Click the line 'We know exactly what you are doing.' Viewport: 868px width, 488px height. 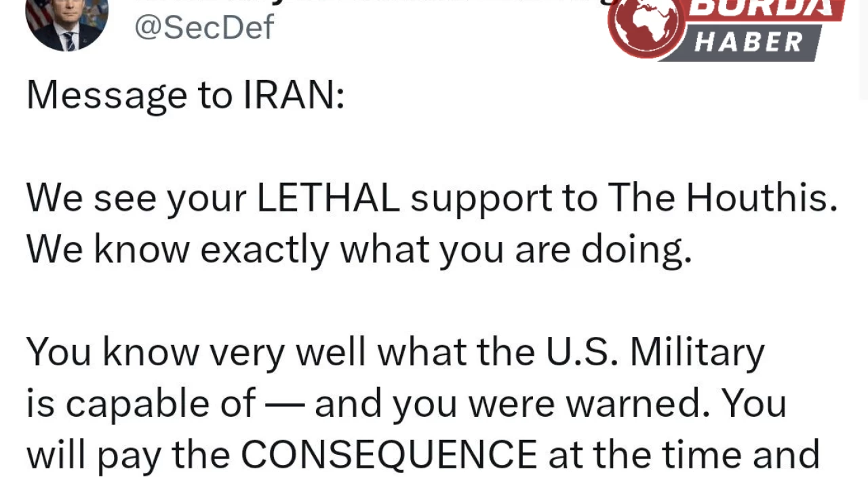[x=359, y=250]
